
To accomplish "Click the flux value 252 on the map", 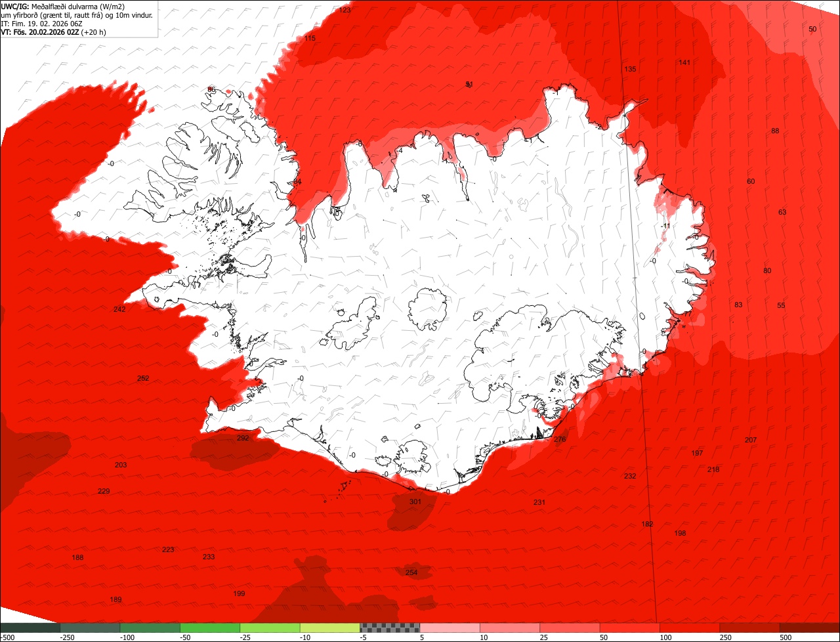I will click(143, 378).
